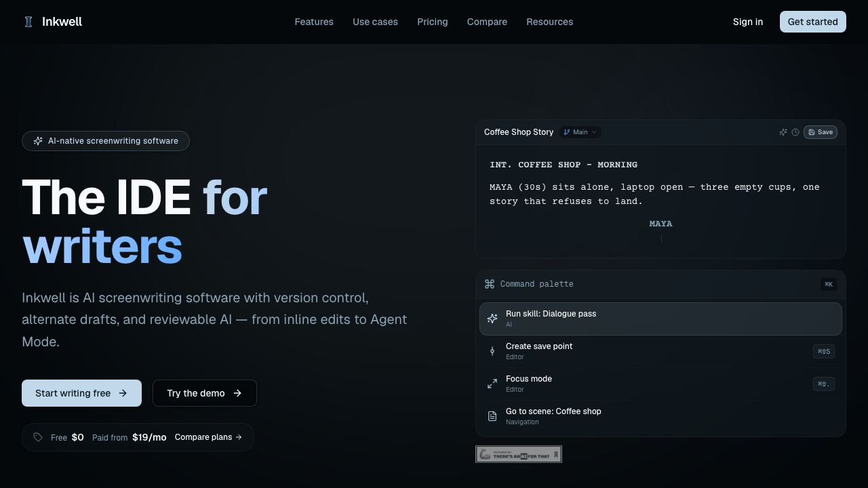Click the MAYA character cue line
The height and width of the screenshot is (488, 868).
pyautogui.click(x=660, y=224)
